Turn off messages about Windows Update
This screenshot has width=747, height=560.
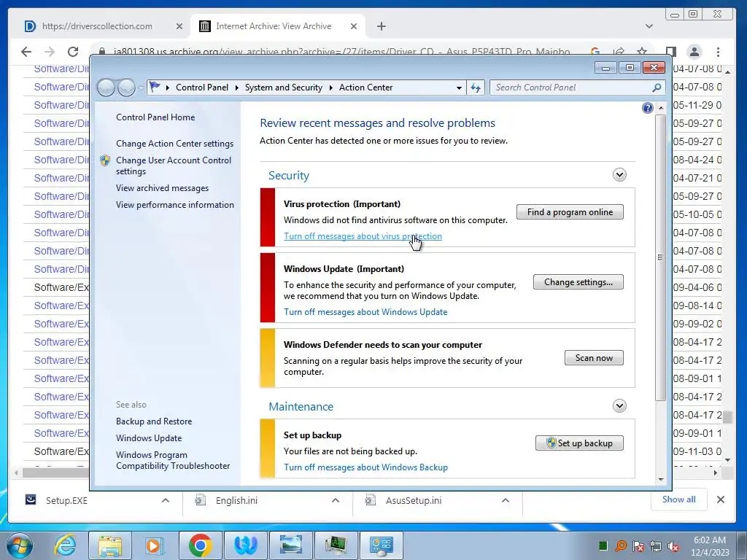365,312
